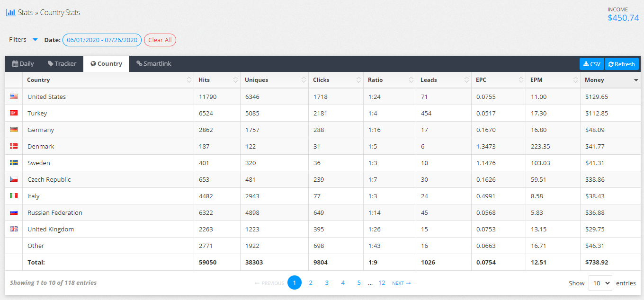644x300 pixels.
Task: Sort by EPM column arrows
Action: tap(576, 80)
